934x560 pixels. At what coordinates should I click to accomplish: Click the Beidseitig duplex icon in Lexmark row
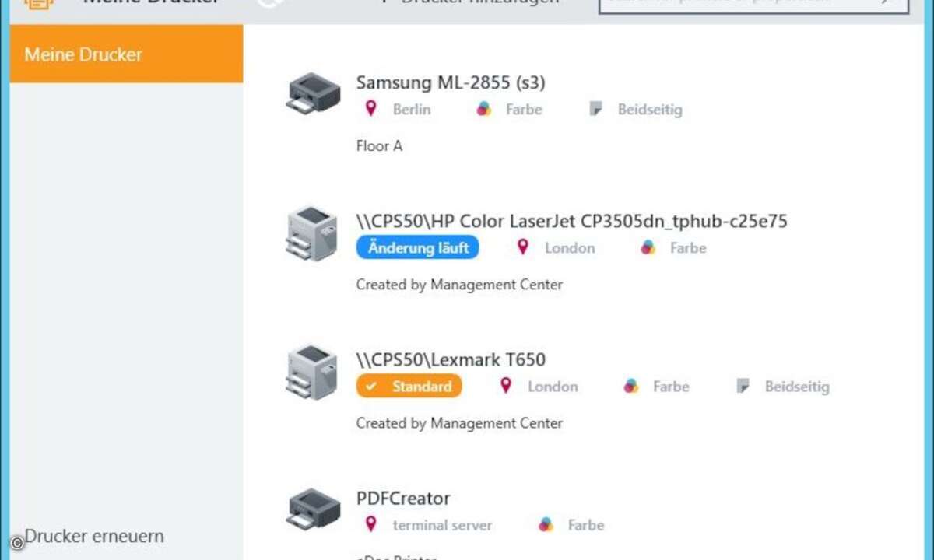coord(743,386)
